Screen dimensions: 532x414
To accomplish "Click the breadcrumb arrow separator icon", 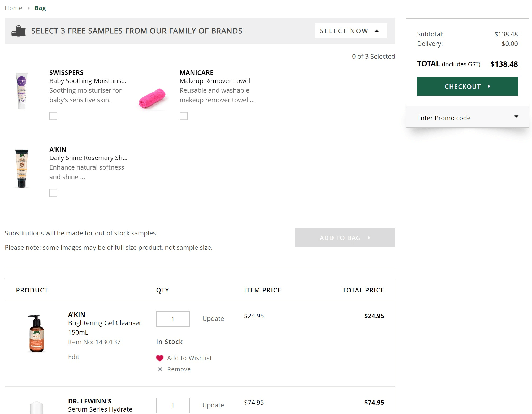I will pos(29,8).
